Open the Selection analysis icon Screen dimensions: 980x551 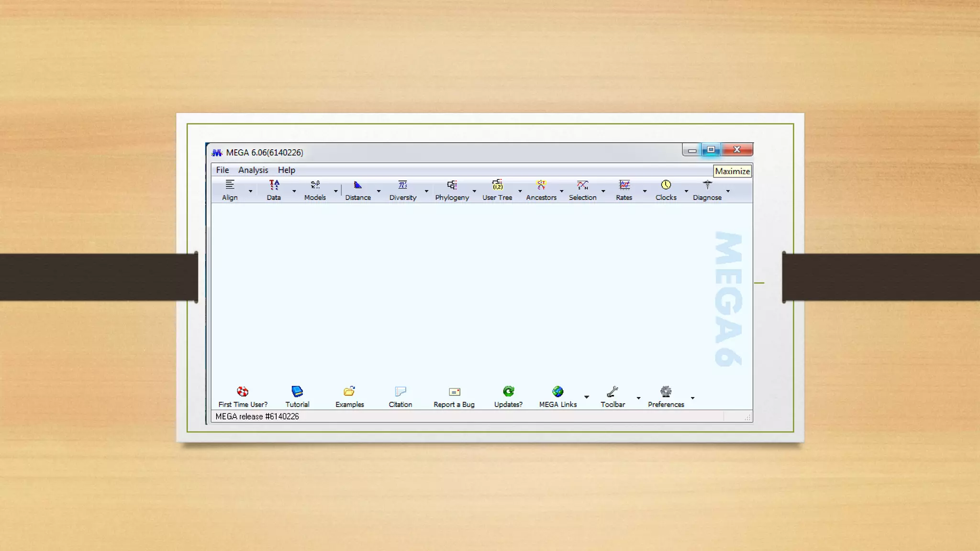(x=582, y=185)
